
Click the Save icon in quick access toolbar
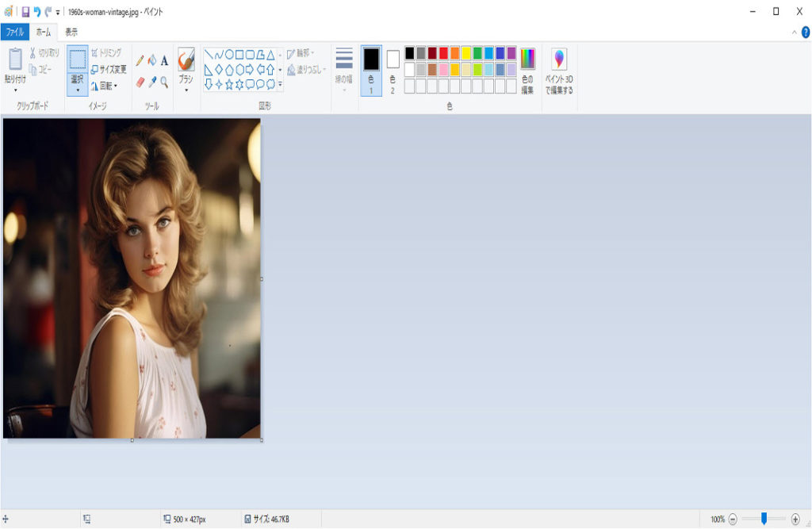coord(25,12)
